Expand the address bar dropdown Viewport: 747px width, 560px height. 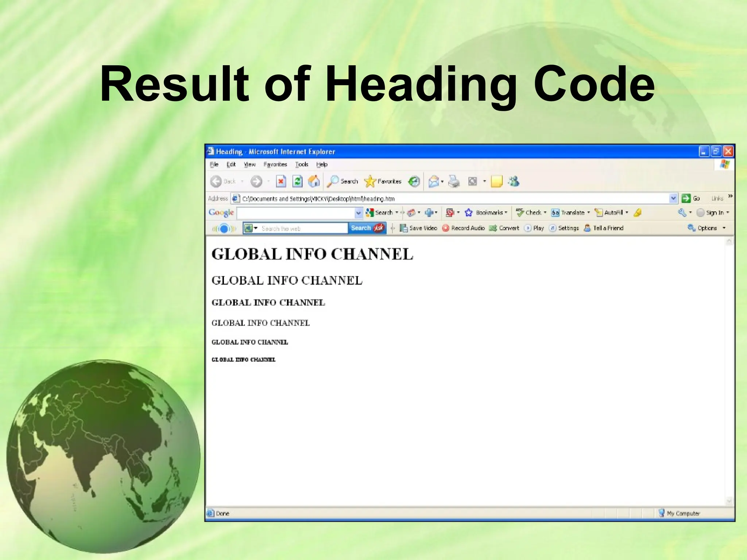[x=673, y=198]
